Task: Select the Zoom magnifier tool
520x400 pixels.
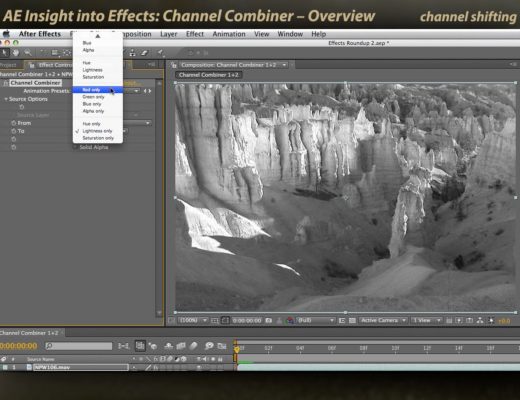Action: point(28,53)
